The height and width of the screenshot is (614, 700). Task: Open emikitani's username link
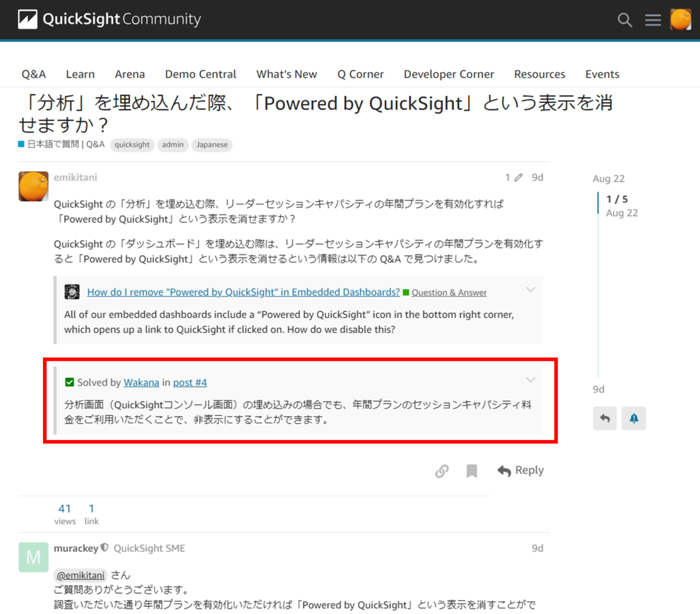click(x=75, y=177)
